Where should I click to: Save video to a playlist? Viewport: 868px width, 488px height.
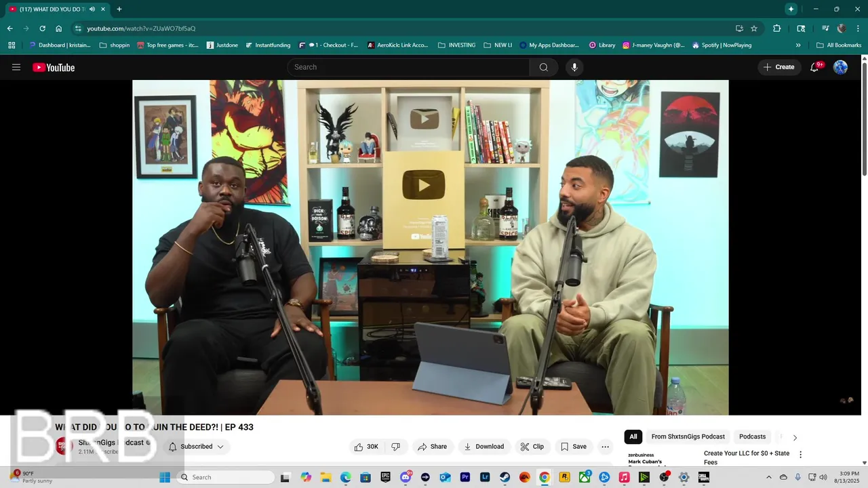click(574, 447)
